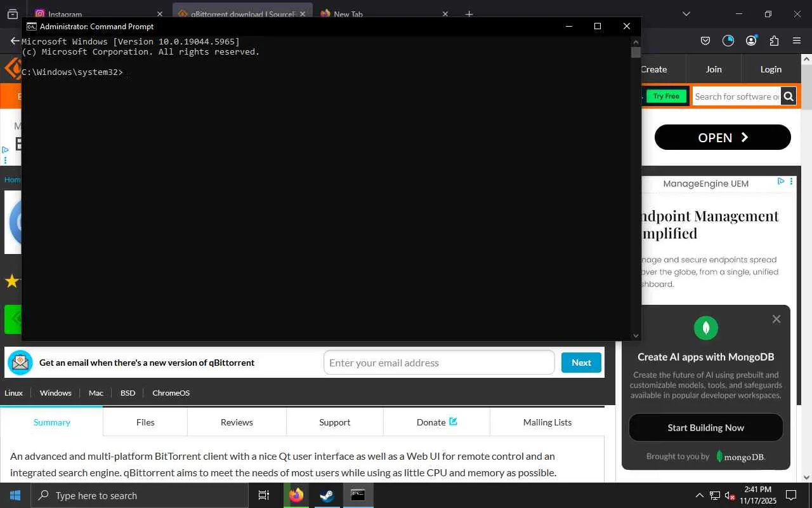Launch Steam from the taskbar
Screen dimensions: 812x508
point(327,495)
